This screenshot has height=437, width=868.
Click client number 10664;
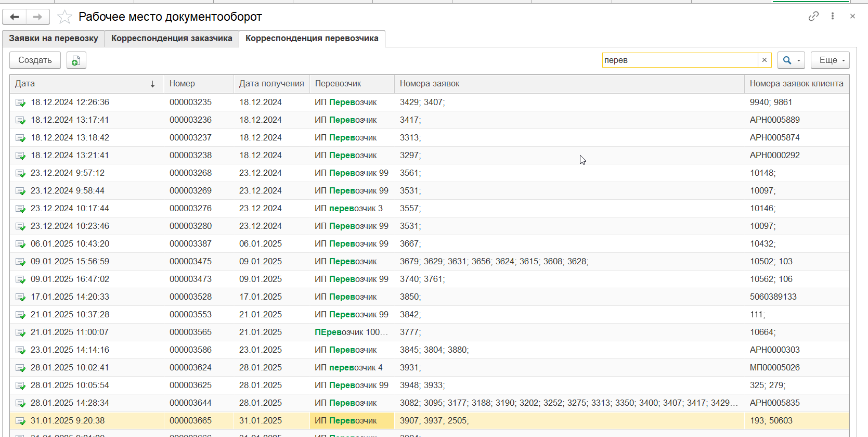797,332
